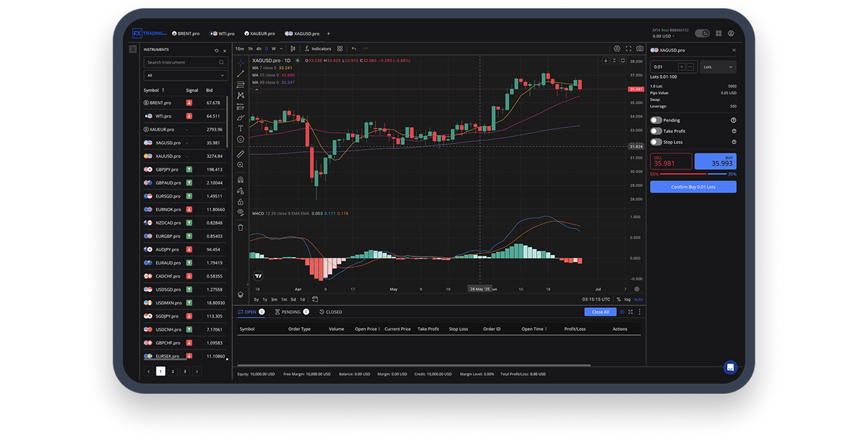868x434 pixels.
Task: Switch the chart to fullscreen mode
Action: [628, 49]
